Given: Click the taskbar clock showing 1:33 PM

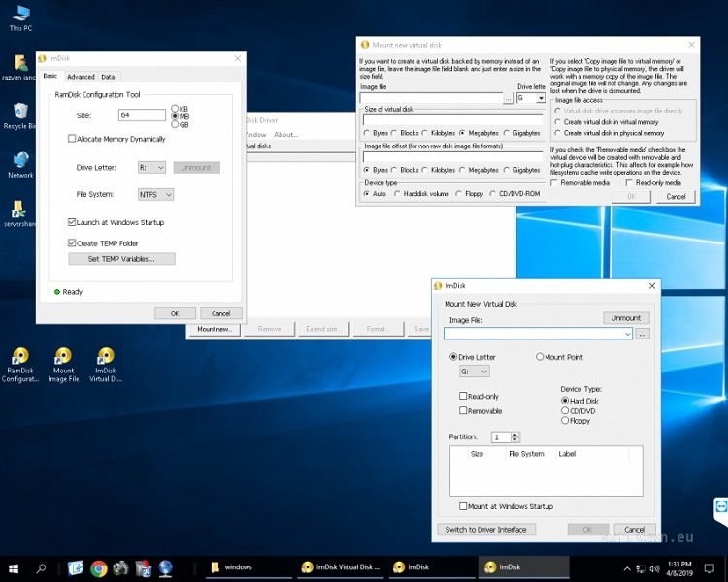Looking at the screenshot, I should pos(679,568).
